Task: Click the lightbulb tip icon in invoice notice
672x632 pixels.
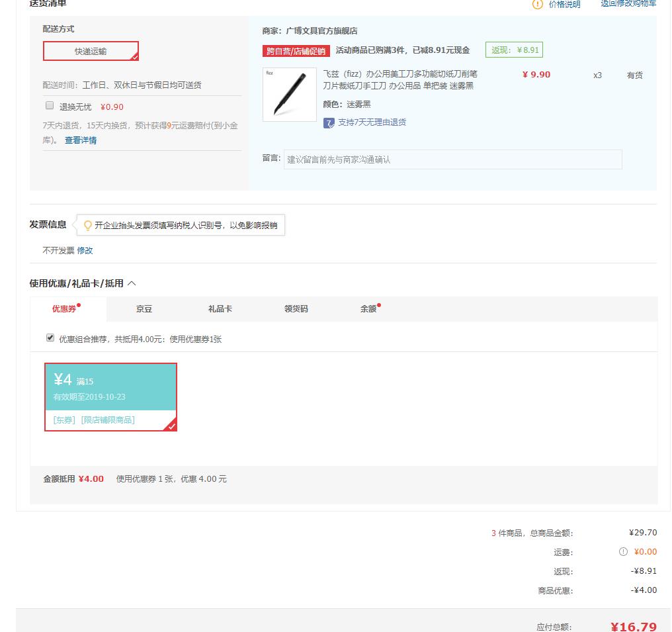Action: point(88,225)
